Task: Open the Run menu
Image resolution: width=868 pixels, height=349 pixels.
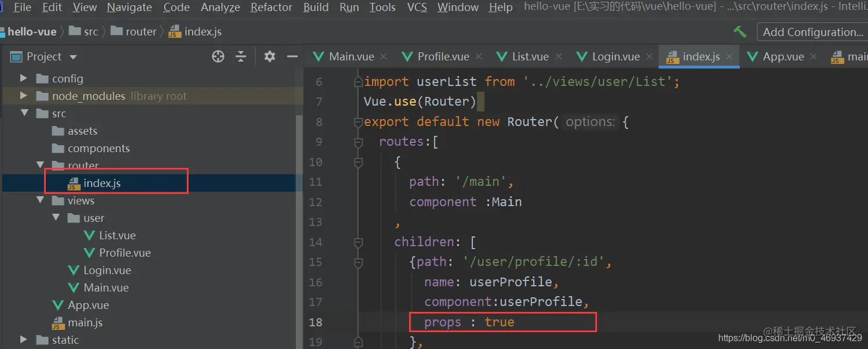Action: [349, 8]
